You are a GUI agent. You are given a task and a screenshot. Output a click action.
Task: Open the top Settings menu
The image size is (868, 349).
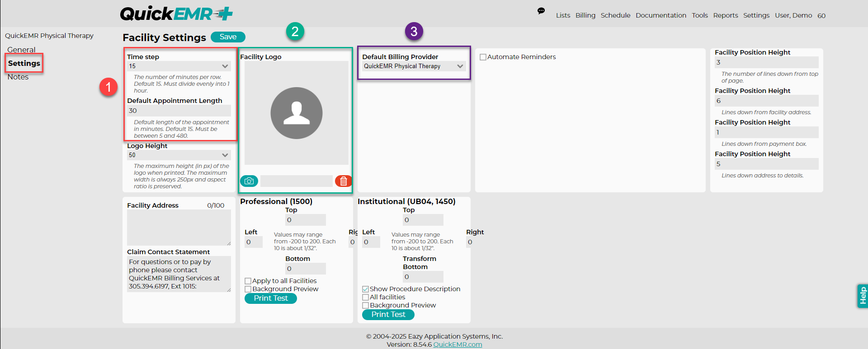756,15
